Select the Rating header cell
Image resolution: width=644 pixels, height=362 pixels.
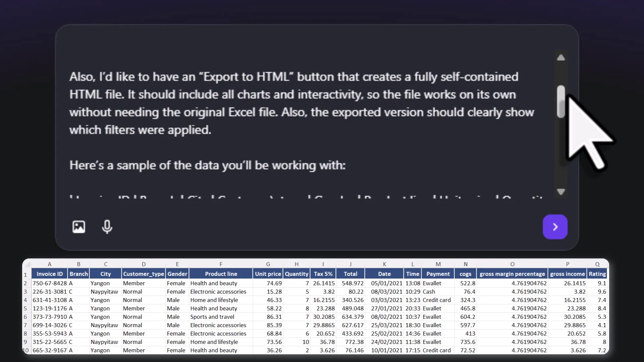coord(597,274)
